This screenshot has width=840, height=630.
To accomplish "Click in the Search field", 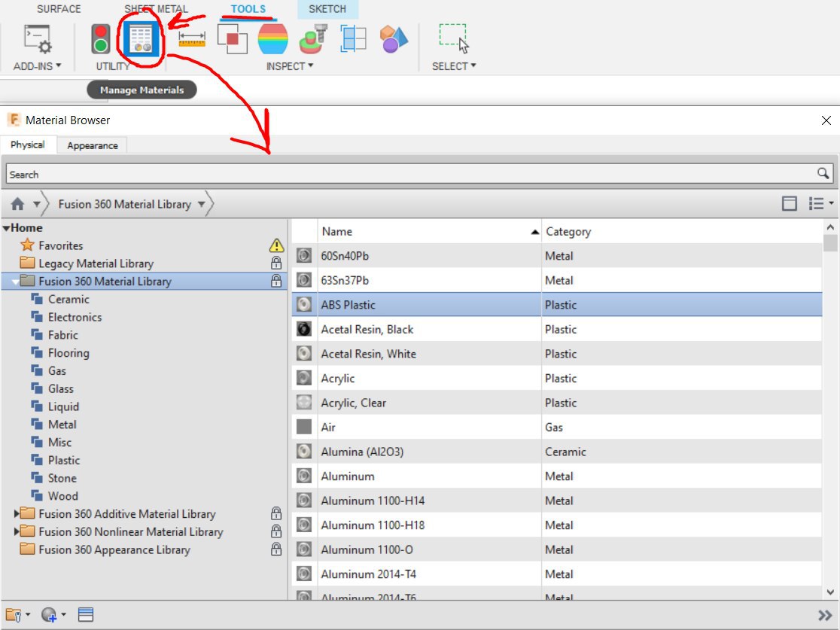I will click(412, 174).
